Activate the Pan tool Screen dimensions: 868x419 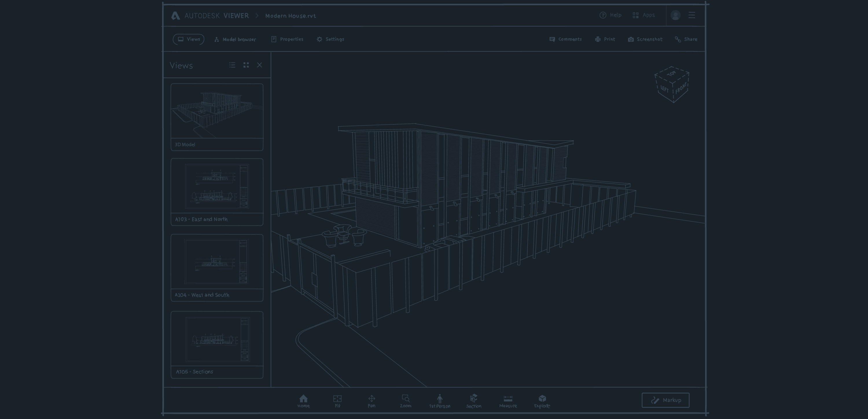coord(371,401)
